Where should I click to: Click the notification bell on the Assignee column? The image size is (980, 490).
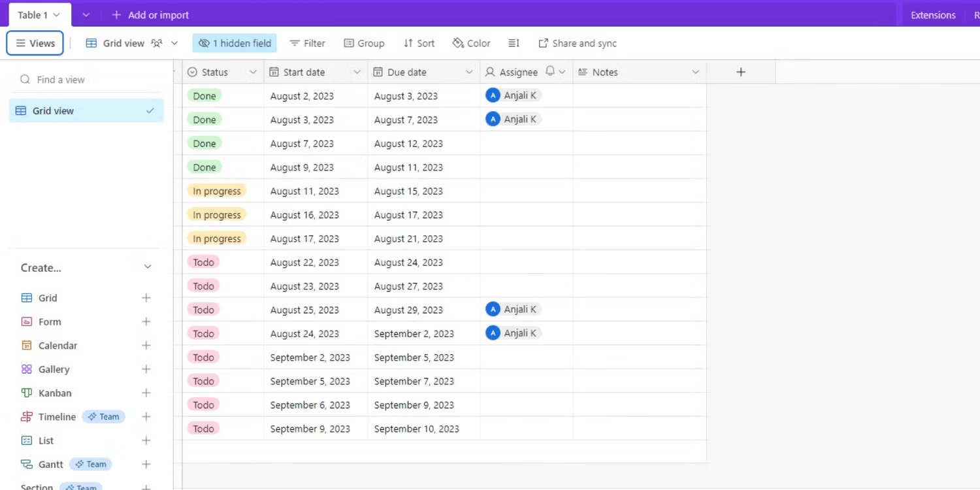point(549,72)
